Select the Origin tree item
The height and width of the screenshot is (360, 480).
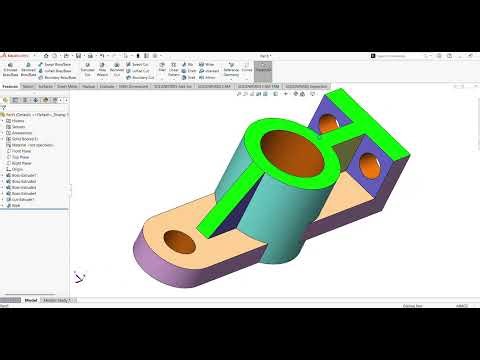coord(15,169)
